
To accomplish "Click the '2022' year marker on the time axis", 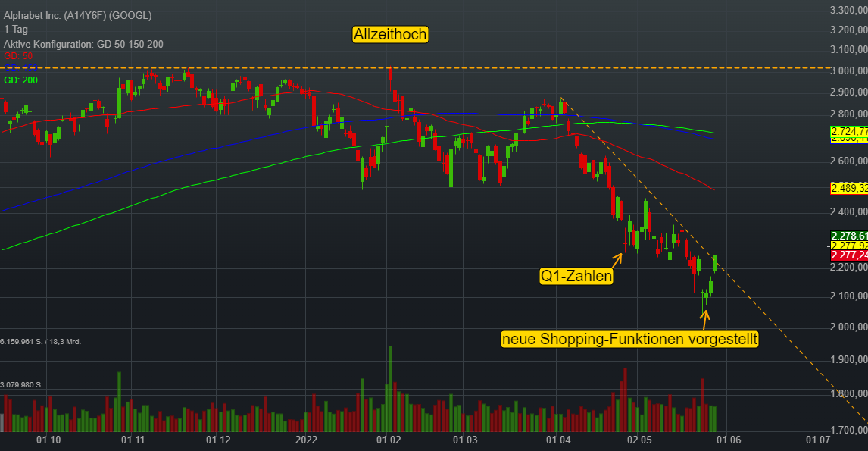I will click(306, 440).
